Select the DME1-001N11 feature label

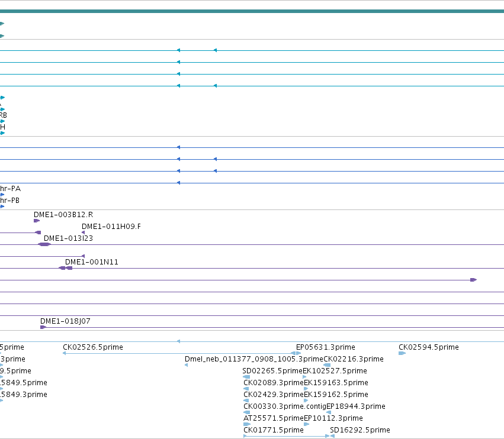(92, 262)
